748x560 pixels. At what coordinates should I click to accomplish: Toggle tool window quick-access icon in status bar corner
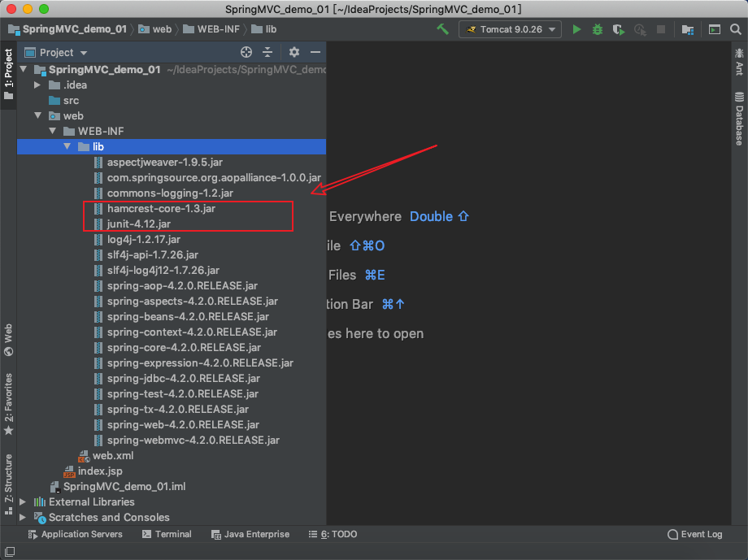[x=10, y=551]
